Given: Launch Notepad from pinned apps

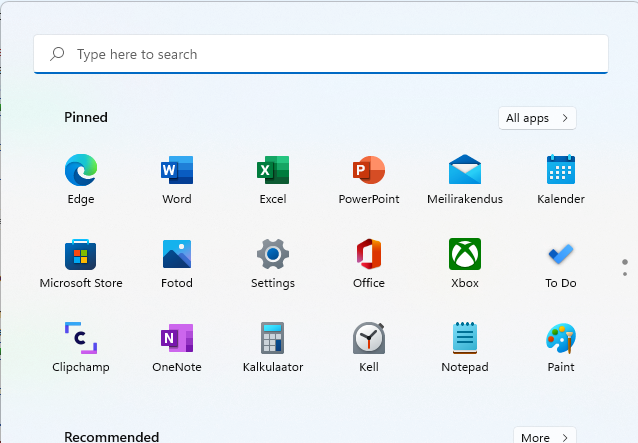Looking at the screenshot, I should (465, 347).
